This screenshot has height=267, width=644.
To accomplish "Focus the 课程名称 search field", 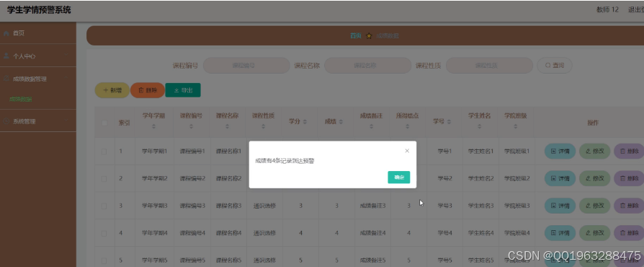I will click(367, 66).
